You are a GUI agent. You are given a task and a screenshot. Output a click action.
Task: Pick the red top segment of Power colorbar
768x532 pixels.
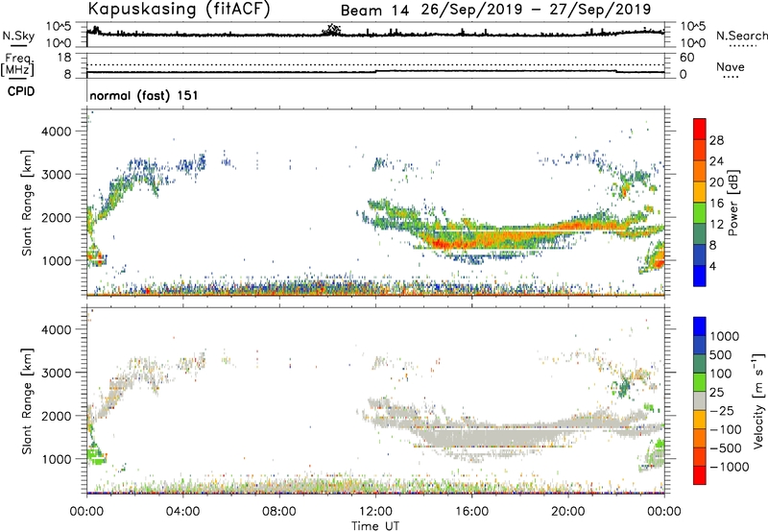[700, 129]
